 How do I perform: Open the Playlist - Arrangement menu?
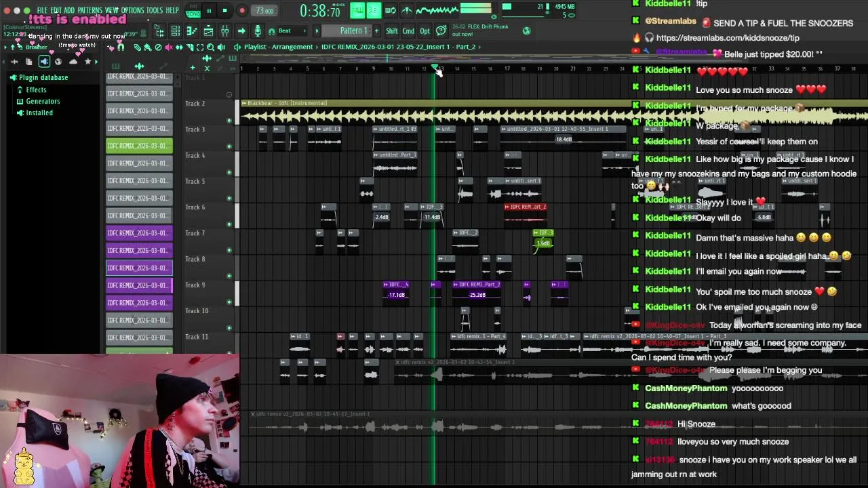click(279, 47)
